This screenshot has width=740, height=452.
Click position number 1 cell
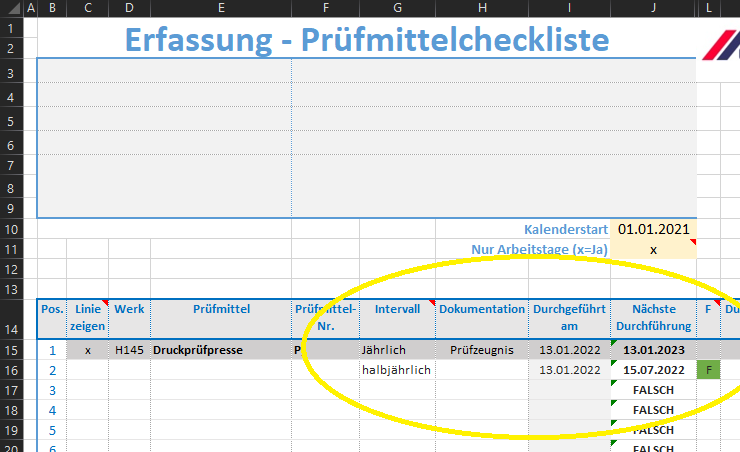(x=52, y=350)
